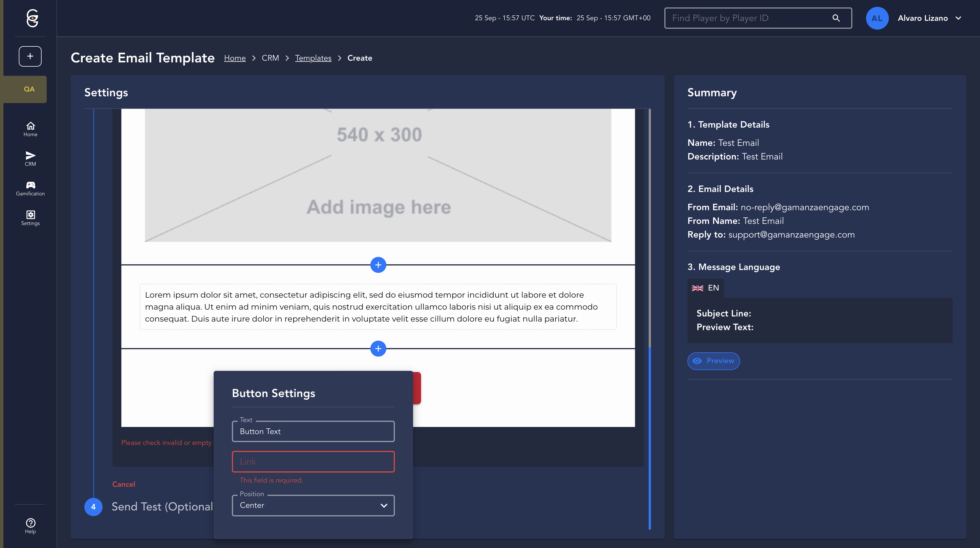Add block below the image placeholder
This screenshot has height=548, width=980.
(378, 265)
